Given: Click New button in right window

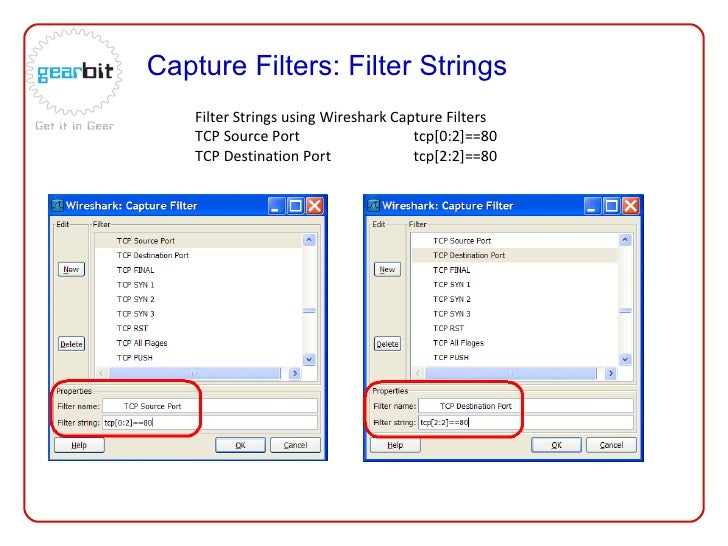Looking at the screenshot, I should 388,269.
